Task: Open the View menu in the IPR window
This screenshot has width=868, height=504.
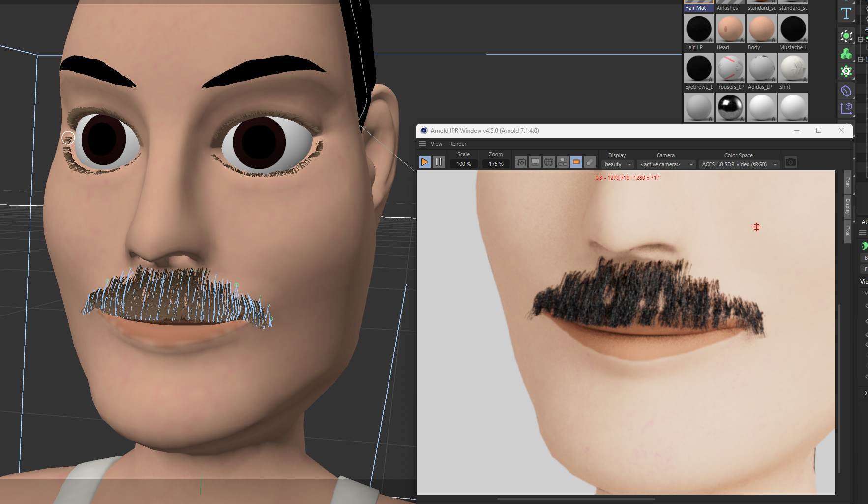Action: [x=437, y=144]
